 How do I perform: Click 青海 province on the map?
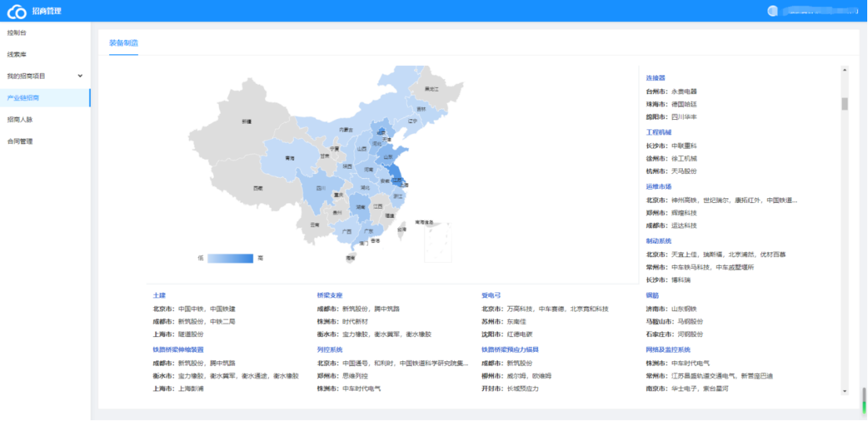[289, 158]
